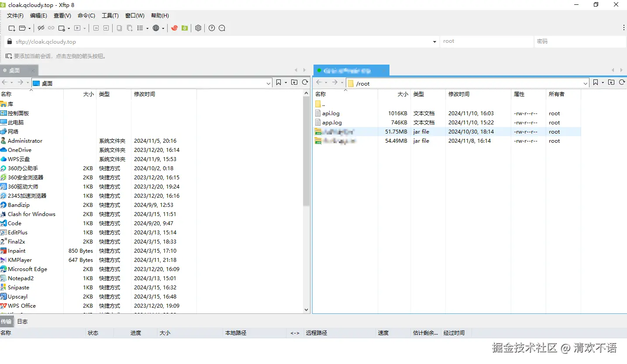Switch to the 日志 tab
This screenshot has height=364, width=627.
click(x=22, y=322)
